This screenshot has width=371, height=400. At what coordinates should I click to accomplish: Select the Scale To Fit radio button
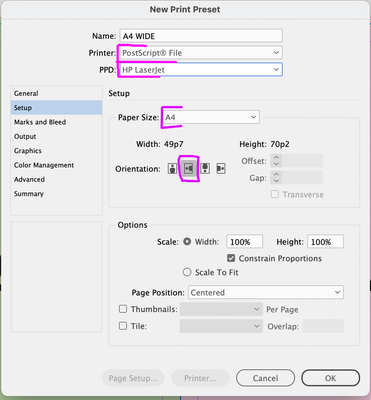tap(187, 272)
